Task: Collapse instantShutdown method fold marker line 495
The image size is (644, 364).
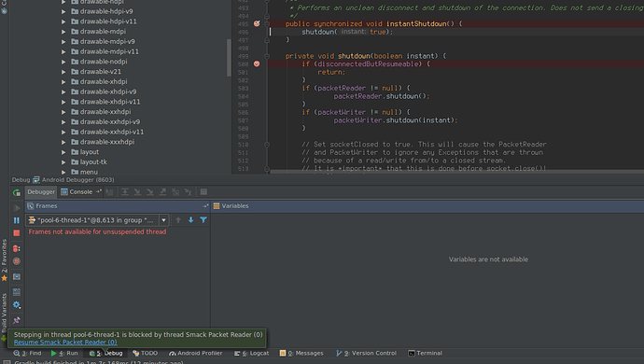Action: point(267,24)
